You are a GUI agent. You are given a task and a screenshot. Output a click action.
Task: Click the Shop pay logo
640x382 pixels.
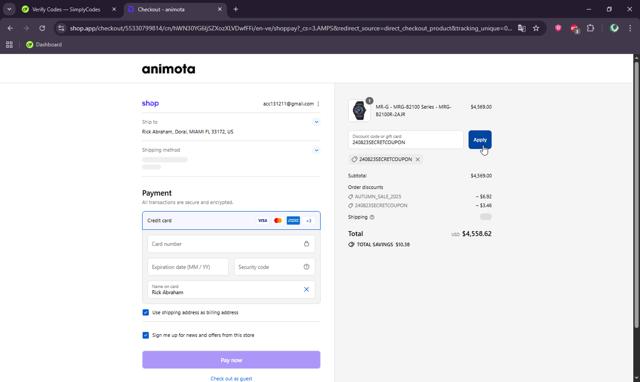pyautogui.click(x=150, y=103)
